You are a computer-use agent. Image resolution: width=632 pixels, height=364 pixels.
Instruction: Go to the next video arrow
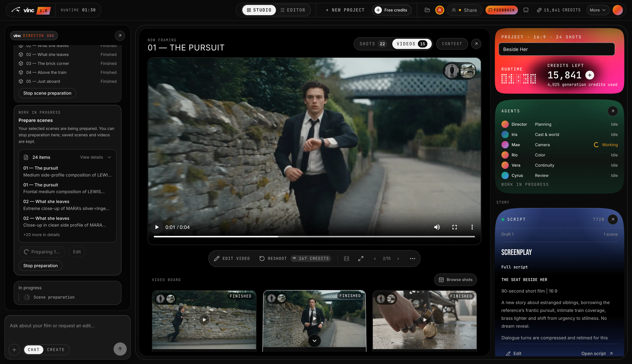coord(398,259)
